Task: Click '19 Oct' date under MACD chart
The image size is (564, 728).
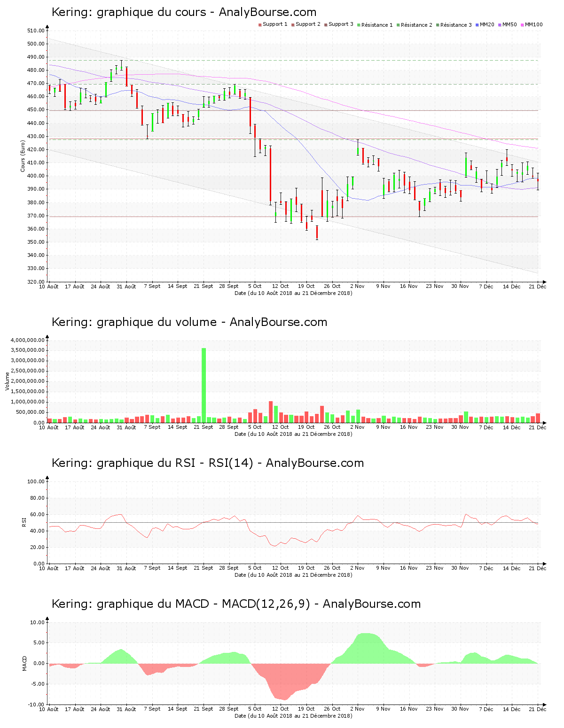Action: click(306, 709)
